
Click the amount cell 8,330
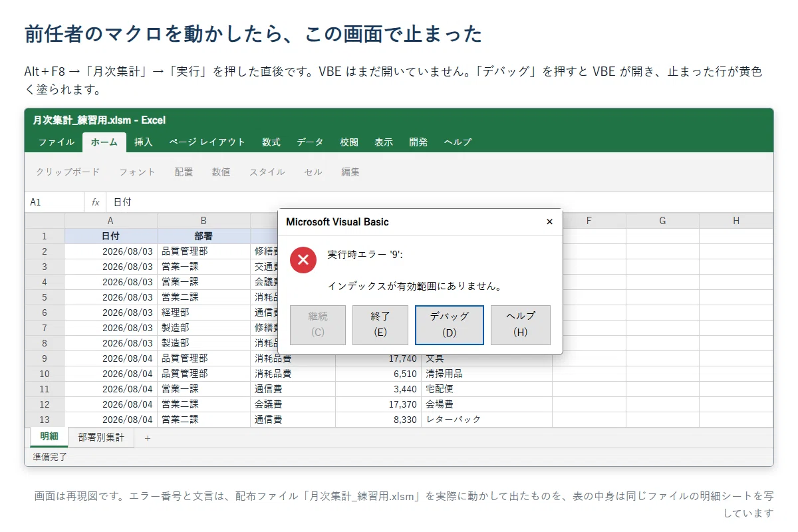[x=378, y=420]
